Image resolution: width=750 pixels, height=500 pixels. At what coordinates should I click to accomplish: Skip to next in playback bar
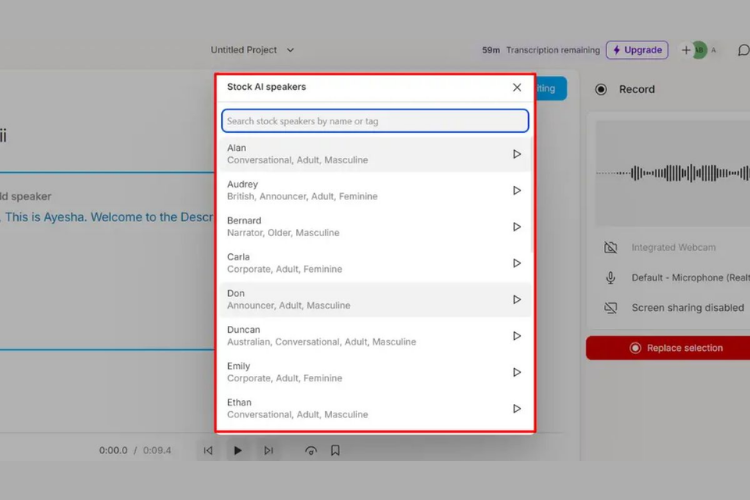point(269,450)
